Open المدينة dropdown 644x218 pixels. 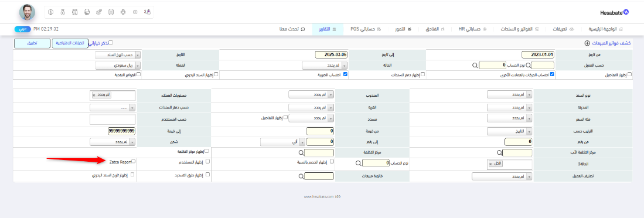tap(510, 108)
